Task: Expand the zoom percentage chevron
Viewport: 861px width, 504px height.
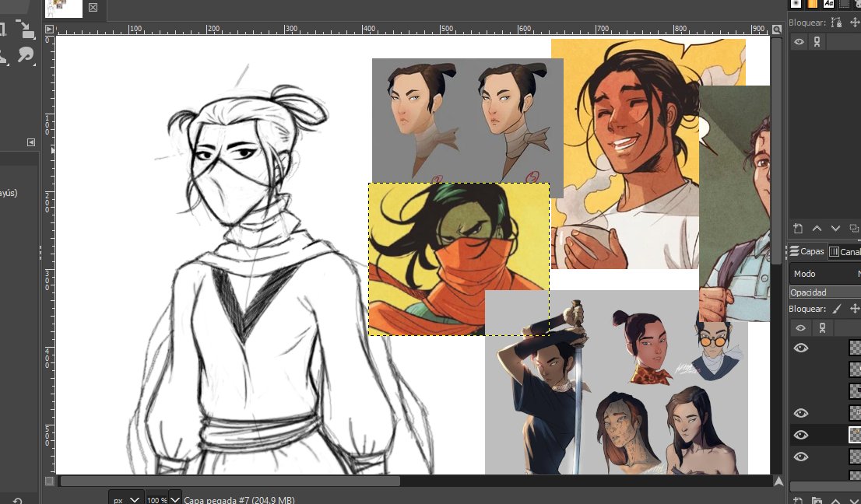Action: 174,499
